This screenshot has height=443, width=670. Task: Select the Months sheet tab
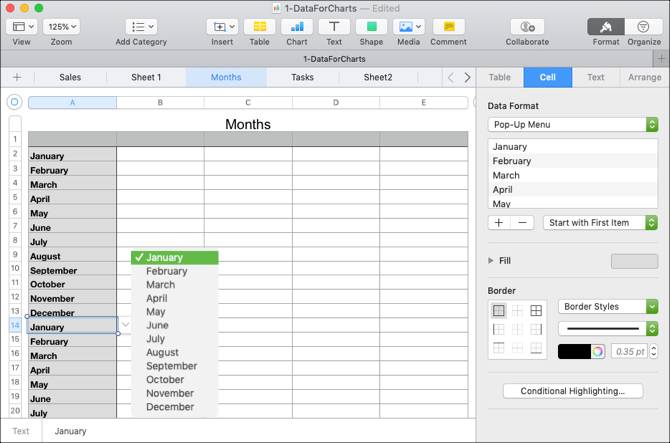coord(226,77)
